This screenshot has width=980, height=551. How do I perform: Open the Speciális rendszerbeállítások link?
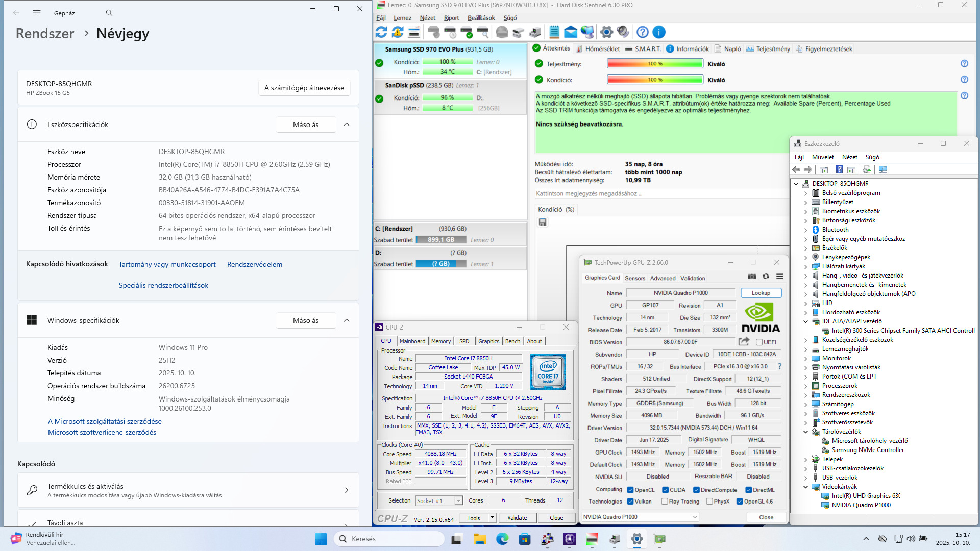(163, 285)
